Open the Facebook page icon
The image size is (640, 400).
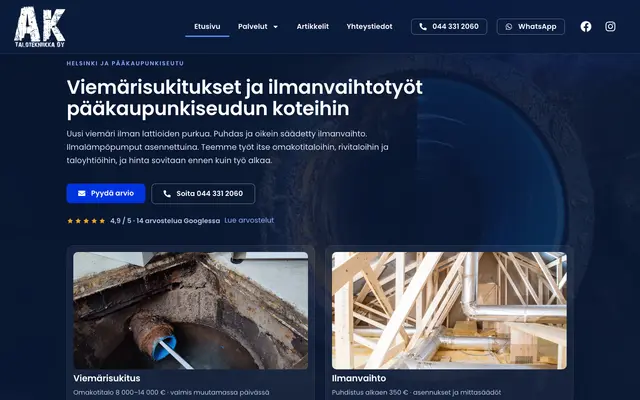click(x=586, y=27)
